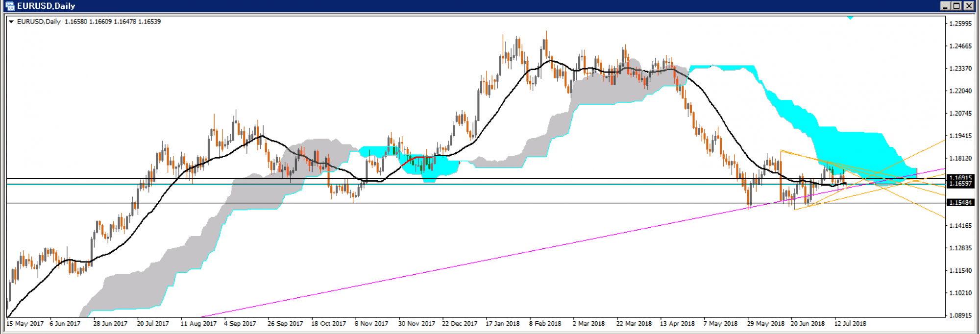Click price axis value 1.12835
The image size is (980, 334).
tap(960, 248)
